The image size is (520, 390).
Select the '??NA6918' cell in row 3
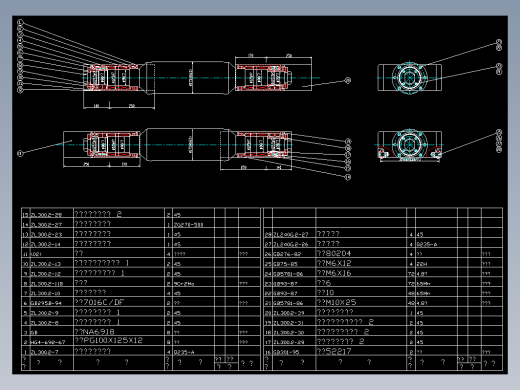(94, 332)
